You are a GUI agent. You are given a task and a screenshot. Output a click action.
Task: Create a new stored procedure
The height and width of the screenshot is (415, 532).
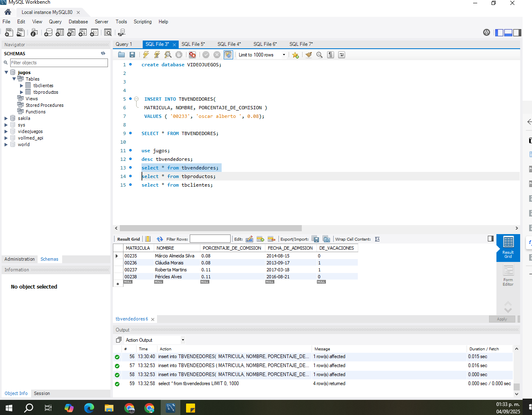coord(83,32)
